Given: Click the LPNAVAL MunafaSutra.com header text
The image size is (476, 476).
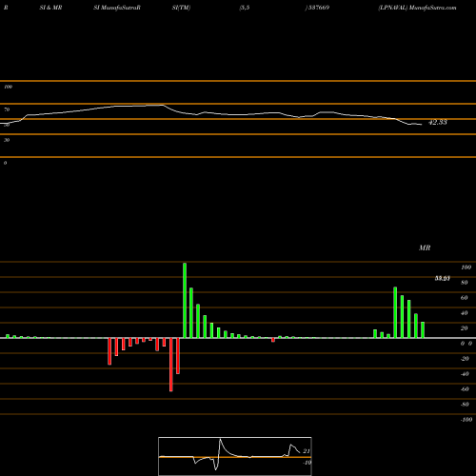Looking at the screenshot, I should tap(417, 8).
